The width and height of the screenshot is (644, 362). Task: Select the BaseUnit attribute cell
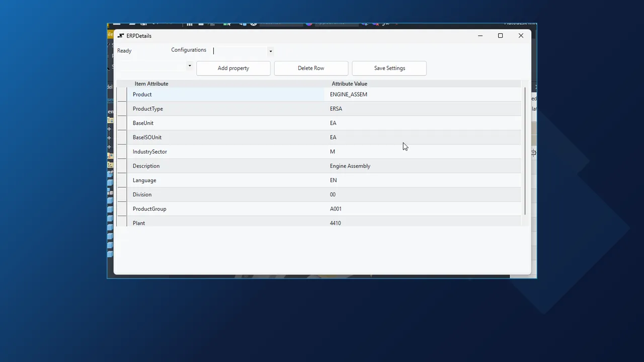226,123
